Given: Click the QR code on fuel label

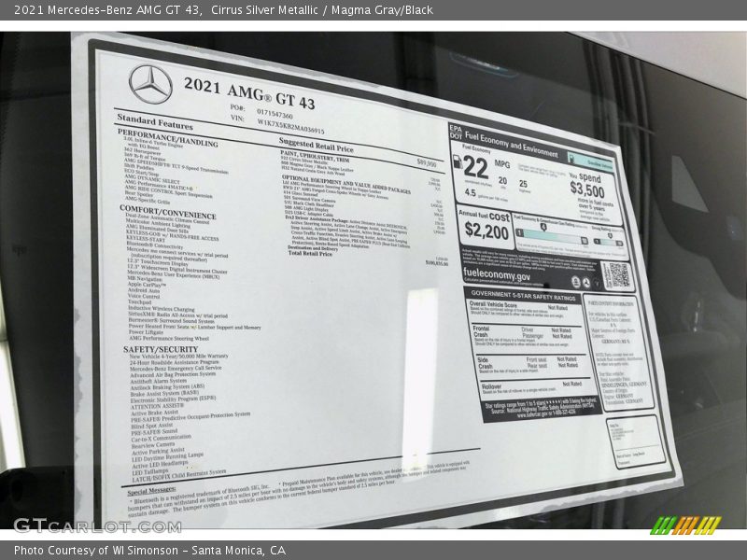Looking at the screenshot, I should pyautogui.click(x=619, y=274).
